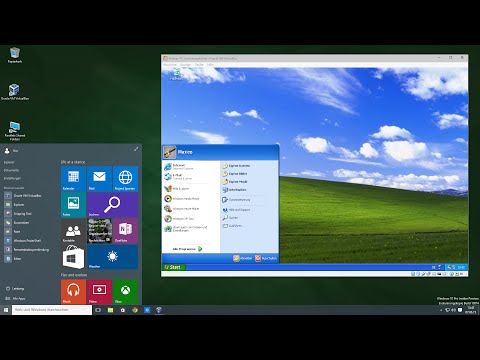Open the red Video tile

point(99,291)
